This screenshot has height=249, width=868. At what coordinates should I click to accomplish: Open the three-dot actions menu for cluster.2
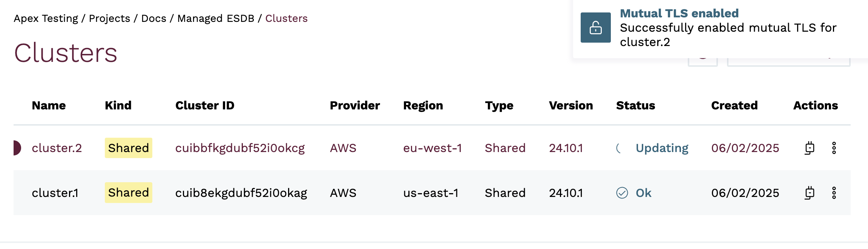point(834,148)
